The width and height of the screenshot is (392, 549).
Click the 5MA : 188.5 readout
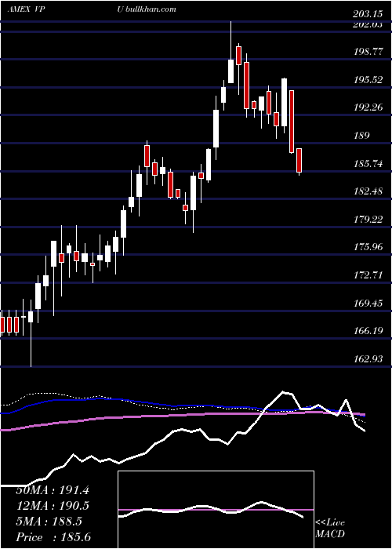(49, 522)
